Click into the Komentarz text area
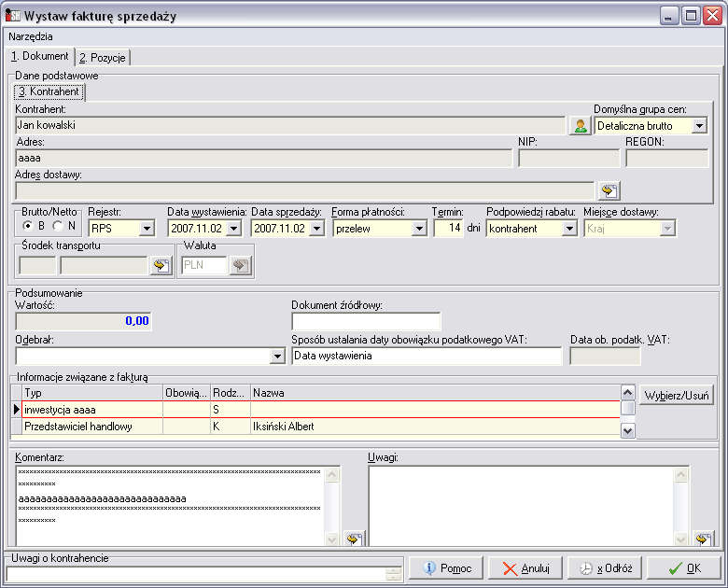The width and height of the screenshot is (728, 588). click(x=171, y=506)
